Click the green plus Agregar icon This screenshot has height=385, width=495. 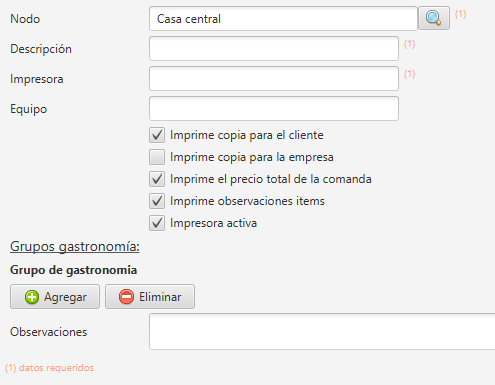click(x=32, y=297)
